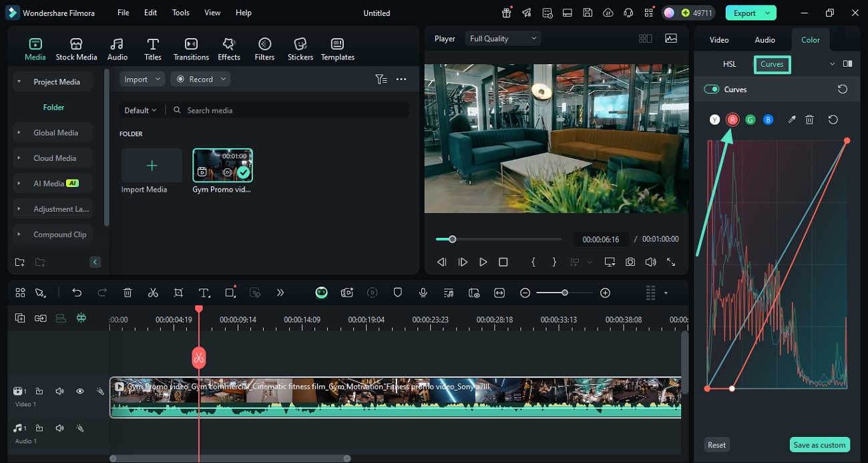The image size is (868, 463).
Task: Mute the Video 1 track
Action: (x=59, y=392)
